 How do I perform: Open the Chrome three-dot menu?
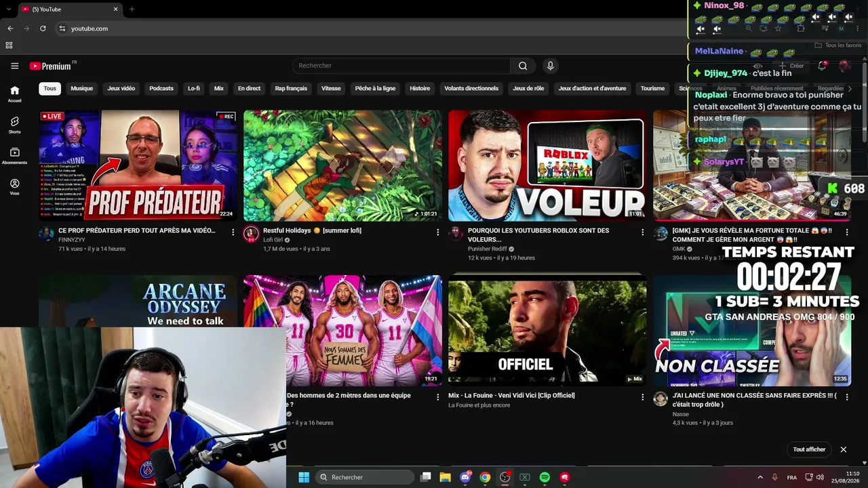tap(858, 28)
